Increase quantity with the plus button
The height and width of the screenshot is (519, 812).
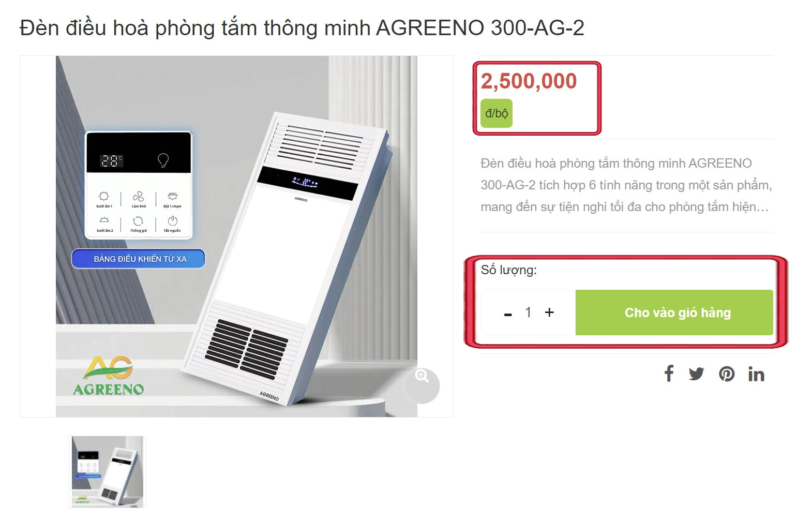(549, 312)
